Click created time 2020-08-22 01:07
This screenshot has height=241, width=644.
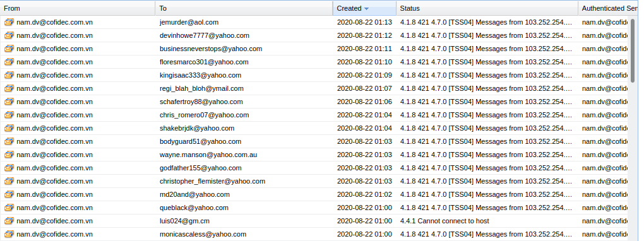[x=365, y=88]
